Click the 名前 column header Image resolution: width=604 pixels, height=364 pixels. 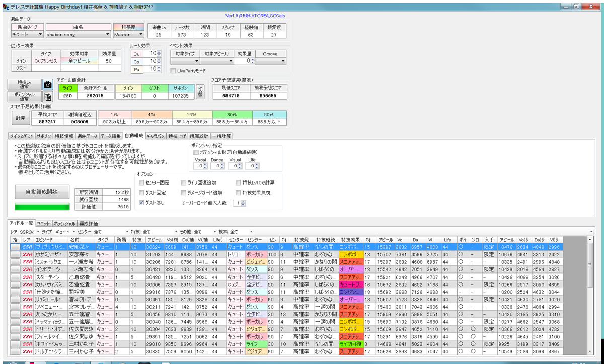81,240
